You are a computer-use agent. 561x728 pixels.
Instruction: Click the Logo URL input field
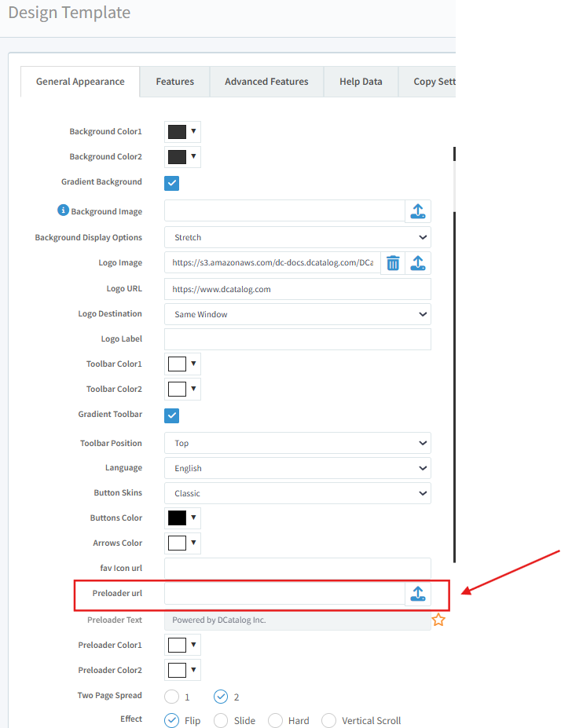tap(297, 289)
